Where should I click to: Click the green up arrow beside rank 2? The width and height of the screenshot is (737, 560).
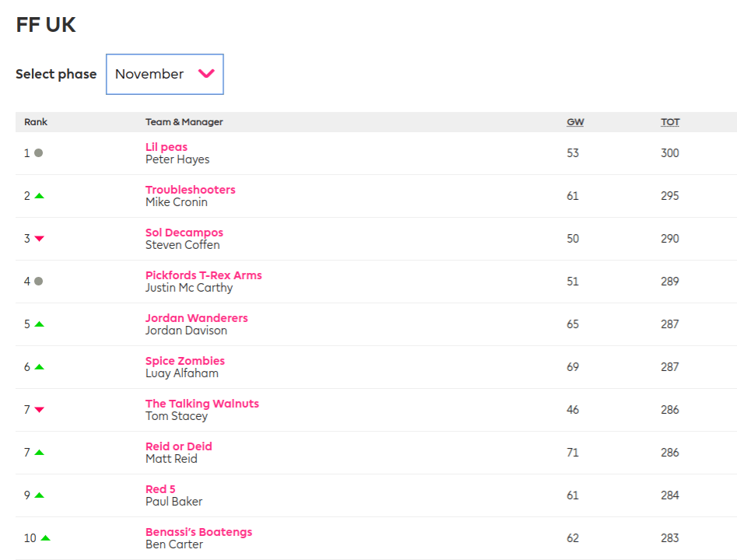pyautogui.click(x=39, y=196)
